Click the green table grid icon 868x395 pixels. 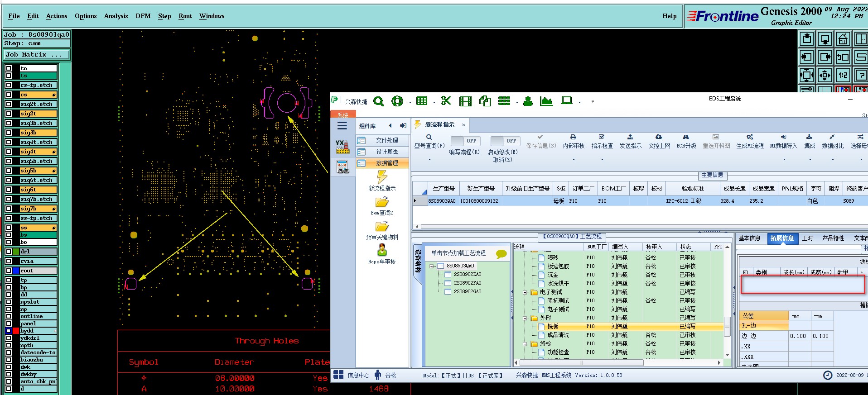422,101
